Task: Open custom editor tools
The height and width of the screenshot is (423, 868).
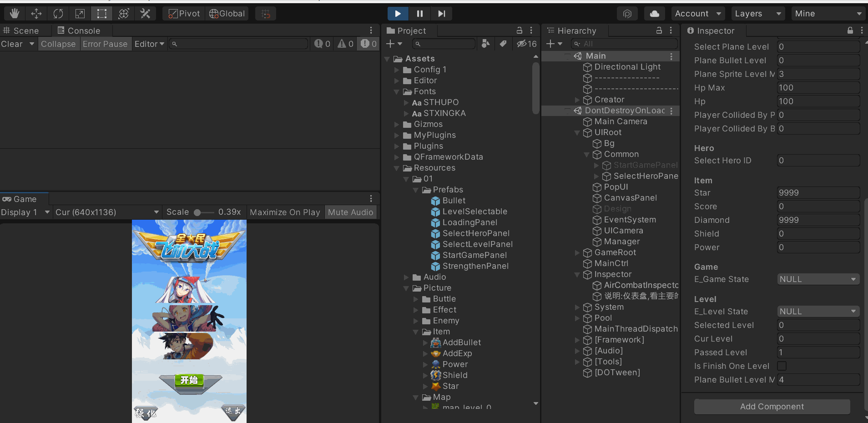Action: [x=146, y=14]
